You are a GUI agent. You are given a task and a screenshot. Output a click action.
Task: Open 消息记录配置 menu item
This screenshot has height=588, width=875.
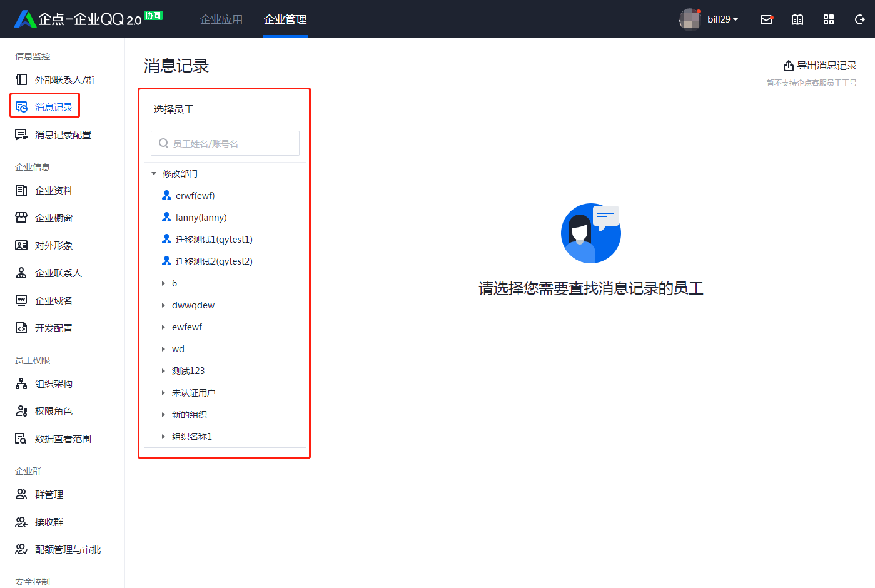[63, 134]
